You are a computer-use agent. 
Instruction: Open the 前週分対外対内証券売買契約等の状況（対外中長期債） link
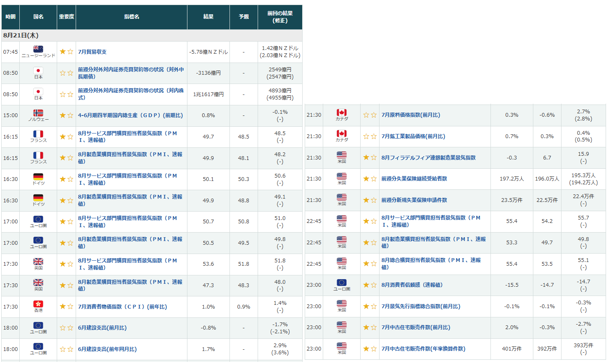pyautogui.click(x=131, y=73)
